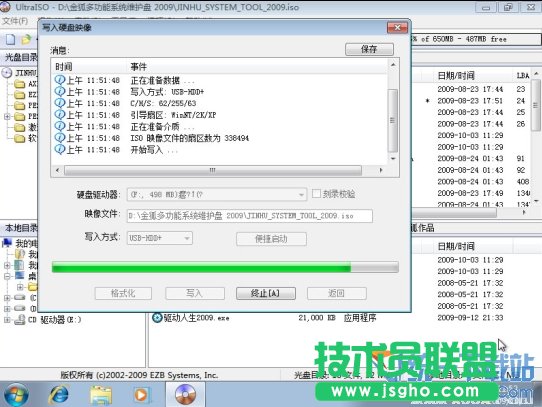Click the disabled 格式化 button

pyautogui.click(x=123, y=294)
